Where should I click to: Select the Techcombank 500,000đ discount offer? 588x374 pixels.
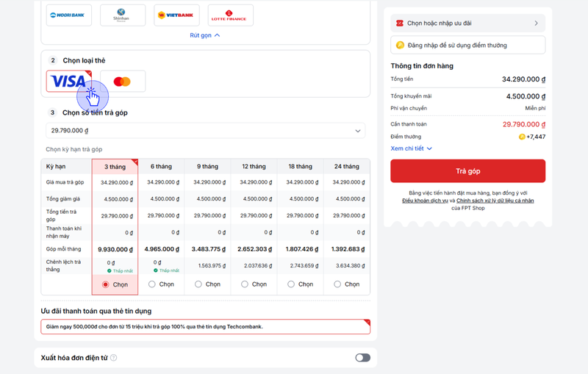click(206, 327)
